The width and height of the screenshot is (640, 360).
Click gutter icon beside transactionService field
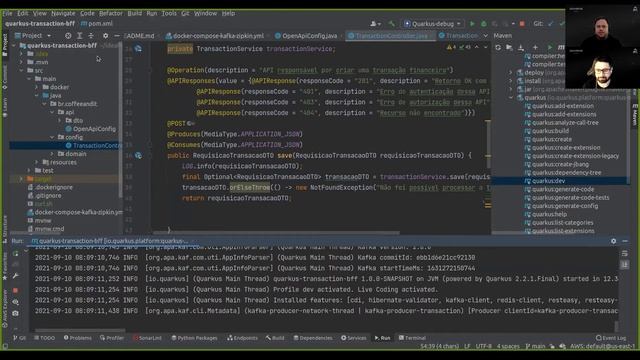[x=138, y=49]
